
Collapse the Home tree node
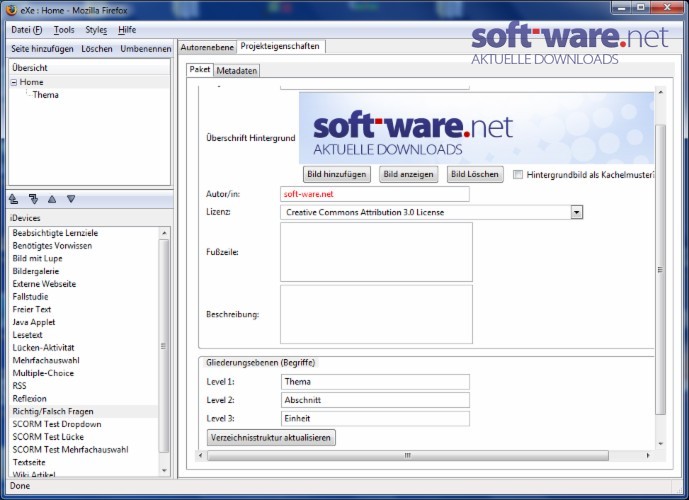[x=14, y=82]
